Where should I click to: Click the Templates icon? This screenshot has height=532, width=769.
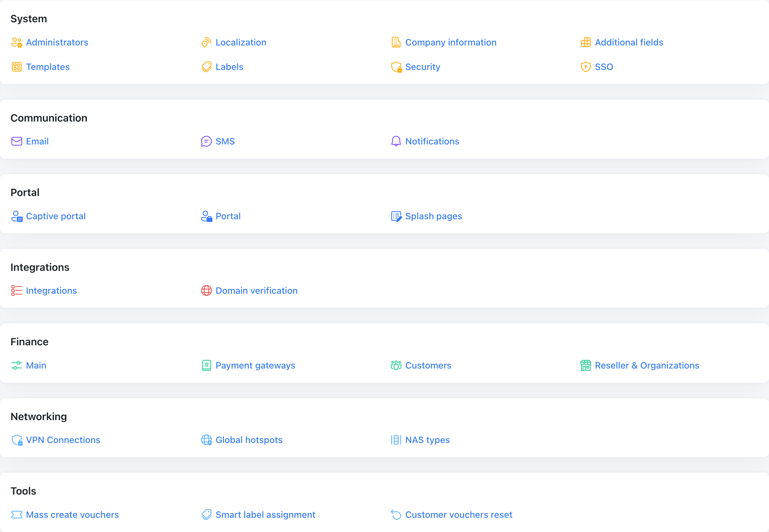point(17,67)
